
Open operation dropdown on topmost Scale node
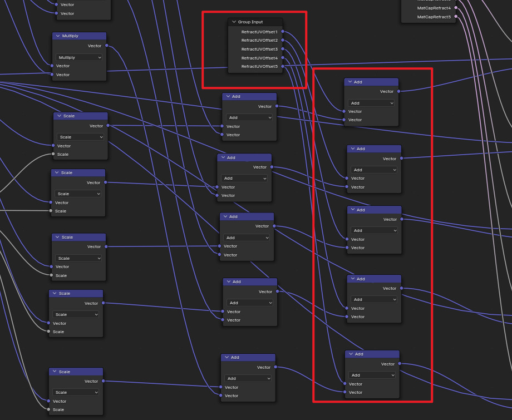tap(80, 137)
